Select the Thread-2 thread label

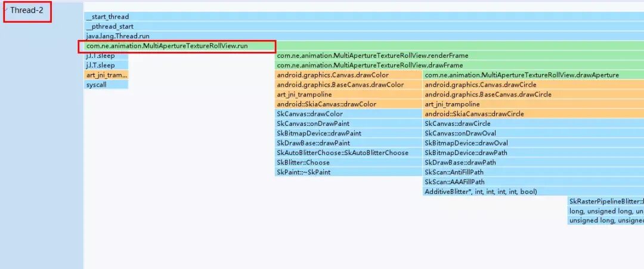click(27, 11)
